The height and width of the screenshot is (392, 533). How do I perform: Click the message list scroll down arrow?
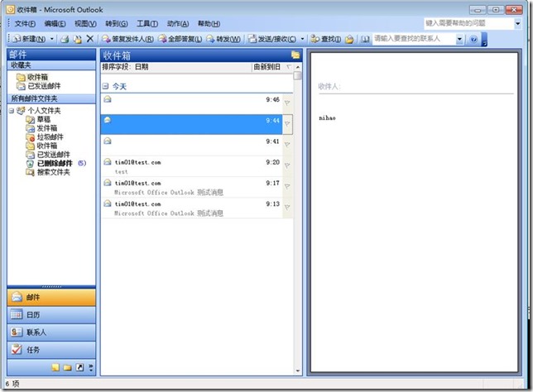click(298, 371)
